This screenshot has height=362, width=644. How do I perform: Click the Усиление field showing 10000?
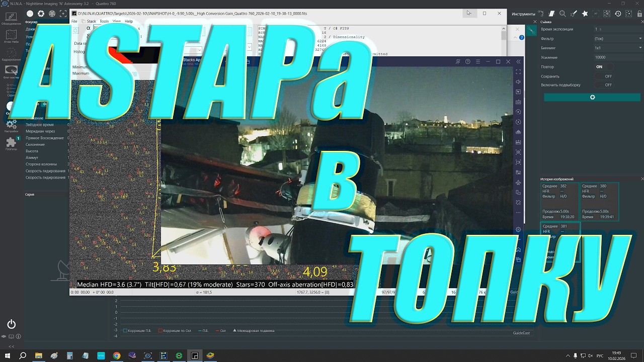[618, 57]
